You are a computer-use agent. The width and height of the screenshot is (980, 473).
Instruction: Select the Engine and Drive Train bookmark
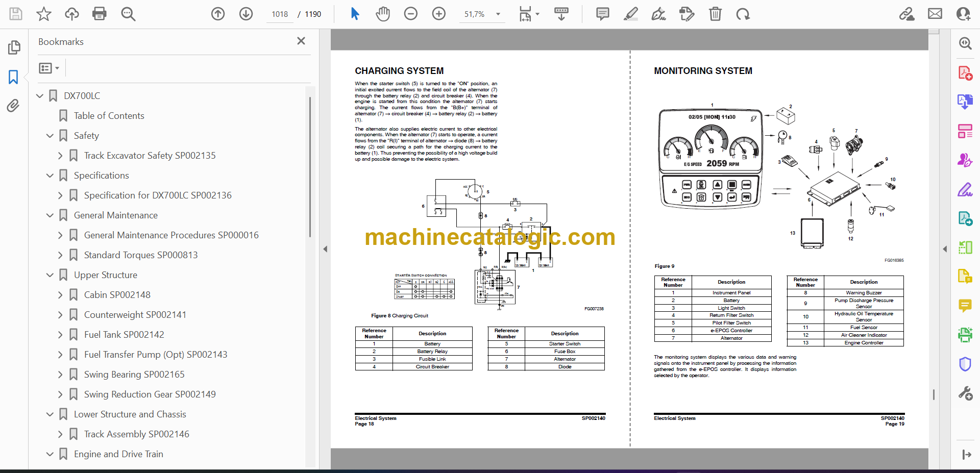[118, 454]
